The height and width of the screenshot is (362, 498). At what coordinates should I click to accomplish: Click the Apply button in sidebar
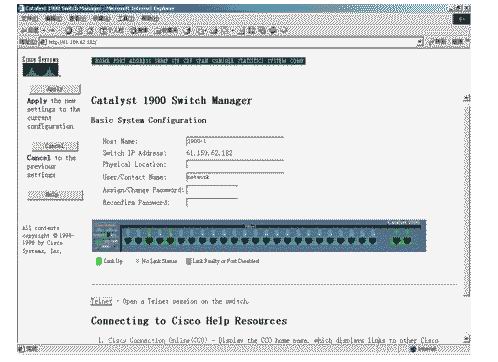[55, 89]
